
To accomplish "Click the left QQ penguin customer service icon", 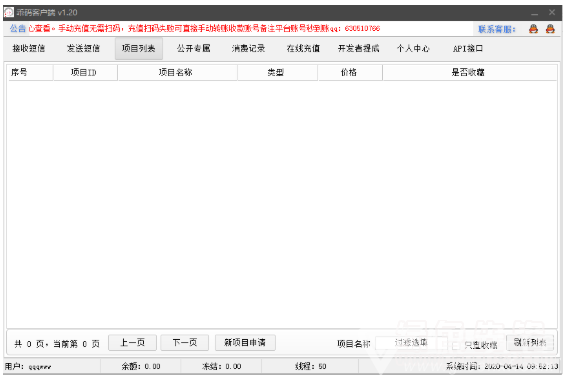I will click(x=533, y=29).
